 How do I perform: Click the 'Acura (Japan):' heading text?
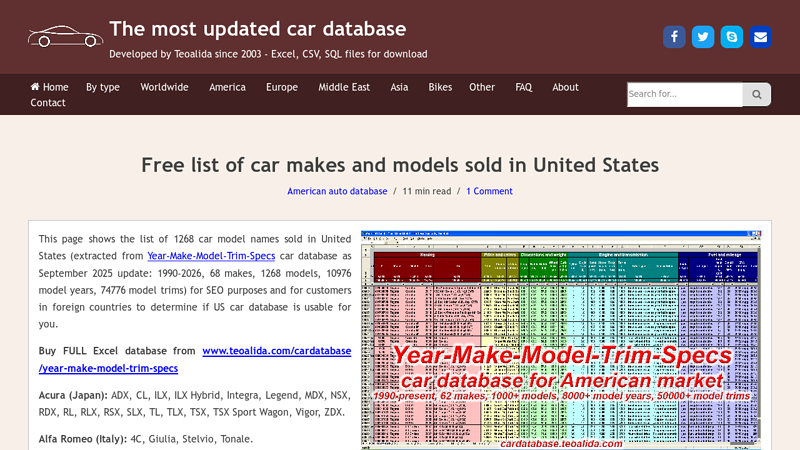pyautogui.click(x=73, y=395)
